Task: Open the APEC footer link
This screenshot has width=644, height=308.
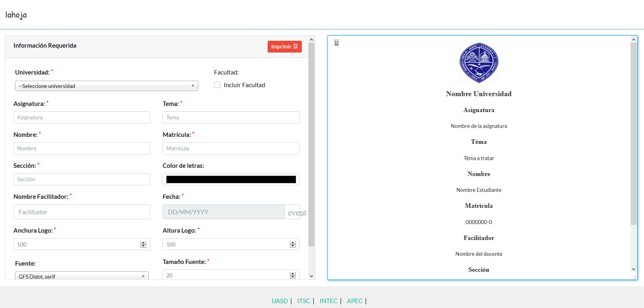Action: 355,301
